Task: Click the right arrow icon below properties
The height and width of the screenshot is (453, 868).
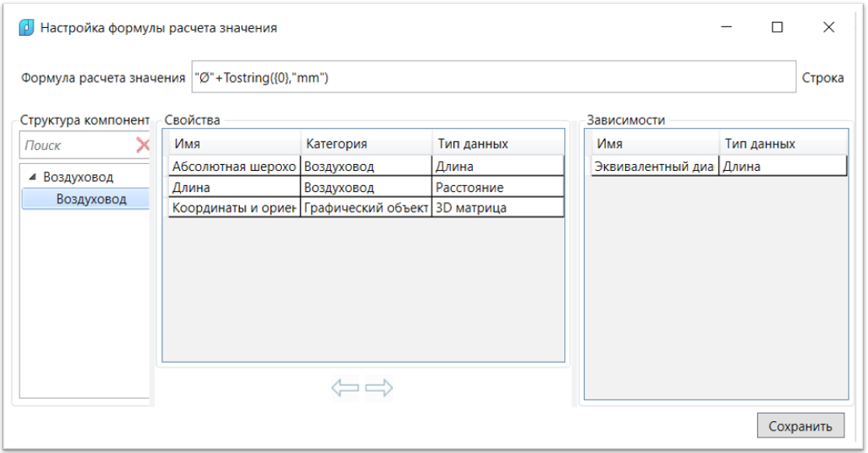Action: (x=379, y=388)
